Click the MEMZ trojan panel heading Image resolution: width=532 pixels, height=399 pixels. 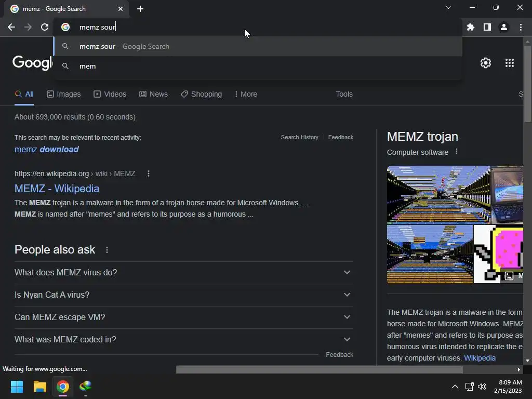click(x=422, y=137)
